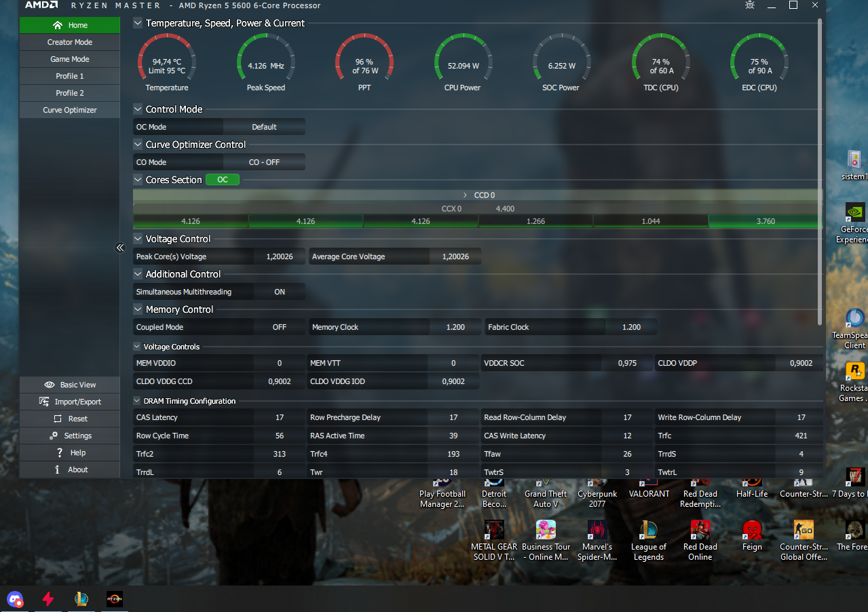Click the green OC badge in Cores Section
This screenshot has height=612, width=868.
pyautogui.click(x=223, y=180)
